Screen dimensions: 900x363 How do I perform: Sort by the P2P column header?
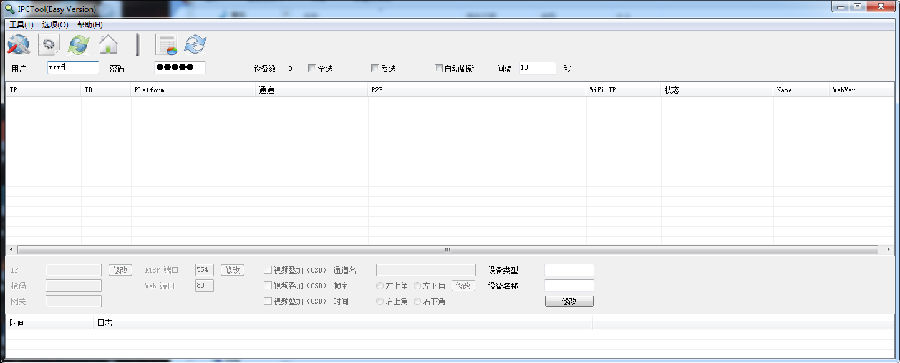(477, 90)
